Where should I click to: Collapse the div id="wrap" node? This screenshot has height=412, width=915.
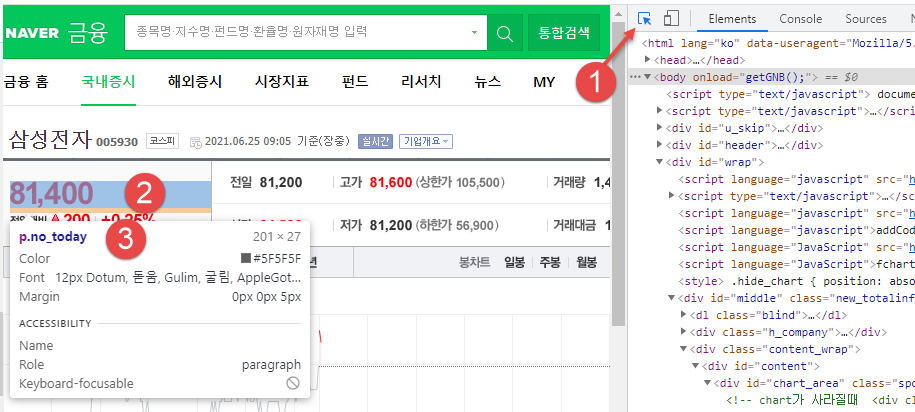pyautogui.click(x=659, y=162)
